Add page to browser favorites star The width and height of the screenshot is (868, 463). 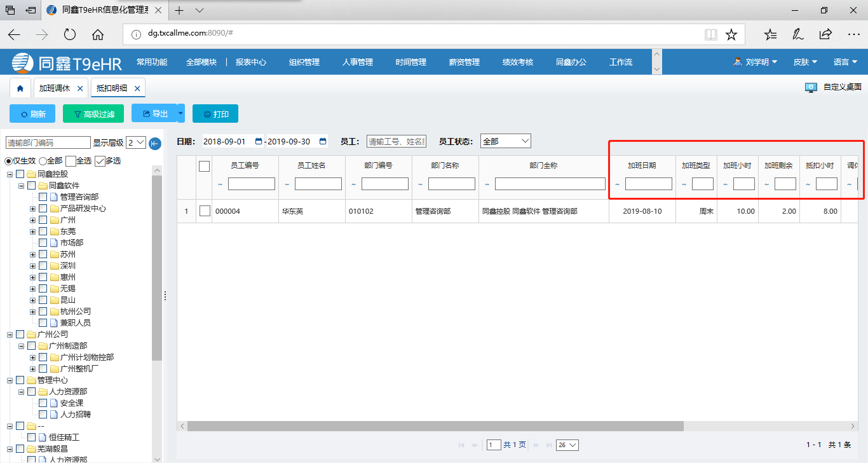tap(731, 34)
